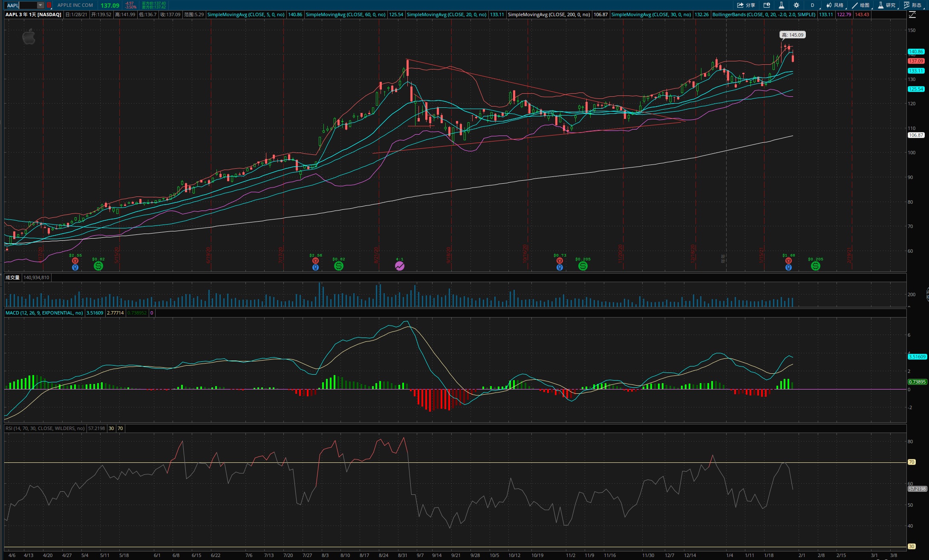This screenshot has width=929, height=560.
Task: Click the RSI 70 overbought level tag
Action: click(912, 462)
